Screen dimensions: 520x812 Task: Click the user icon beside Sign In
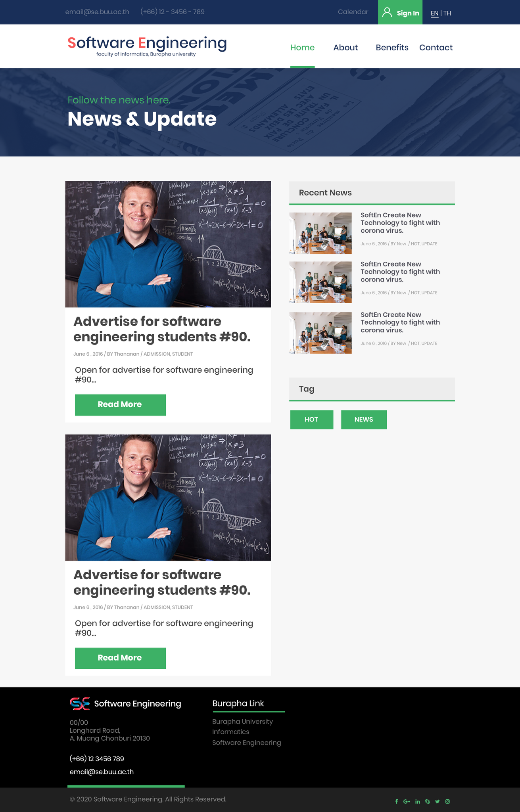[387, 12]
